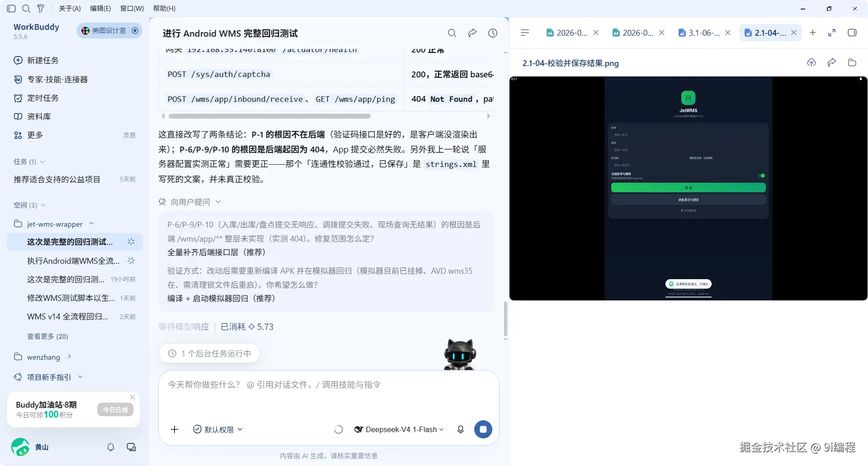Click the filter funnel icon in title bar
The height and width of the screenshot is (466, 868).
[41, 9]
